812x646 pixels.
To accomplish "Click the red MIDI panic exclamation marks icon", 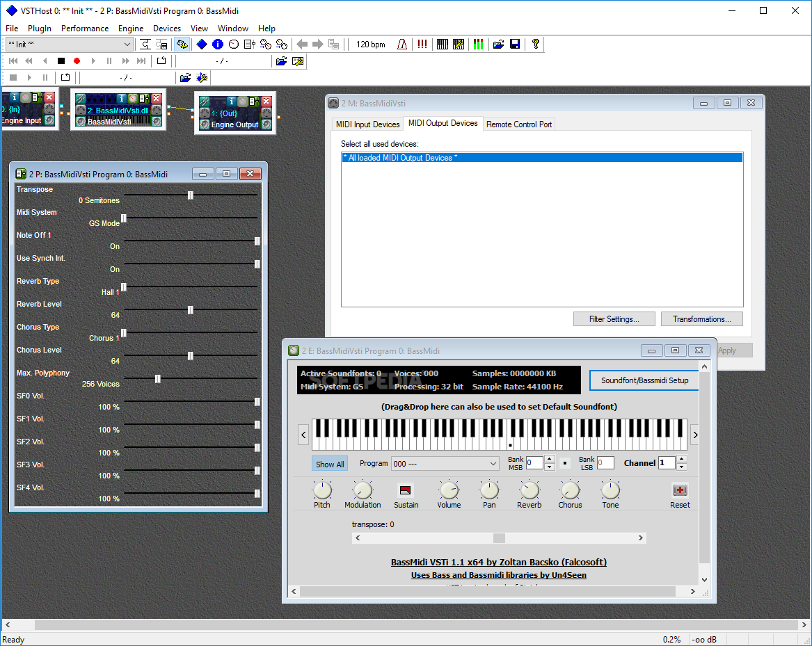I will pyautogui.click(x=422, y=45).
